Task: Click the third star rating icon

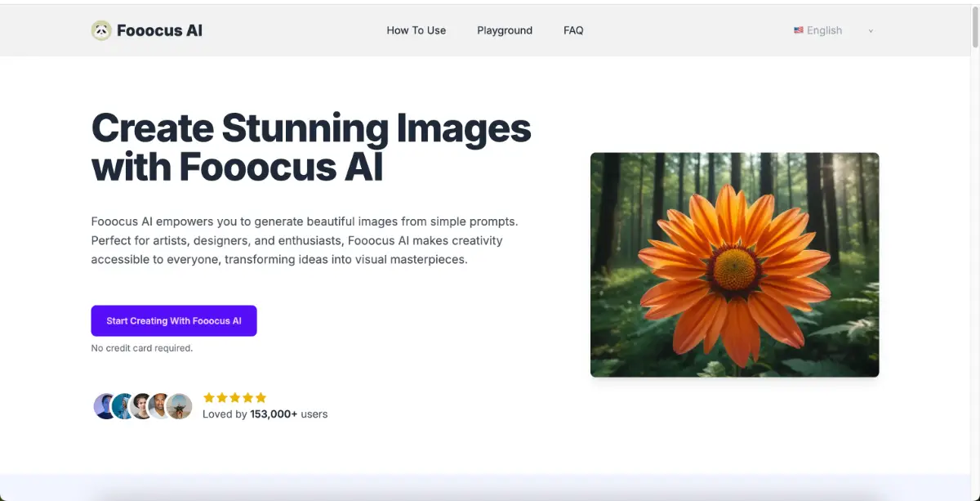Action: pyautogui.click(x=235, y=397)
